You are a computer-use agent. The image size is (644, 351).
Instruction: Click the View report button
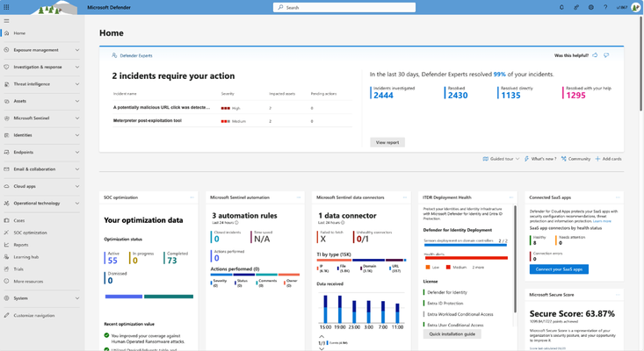click(387, 142)
